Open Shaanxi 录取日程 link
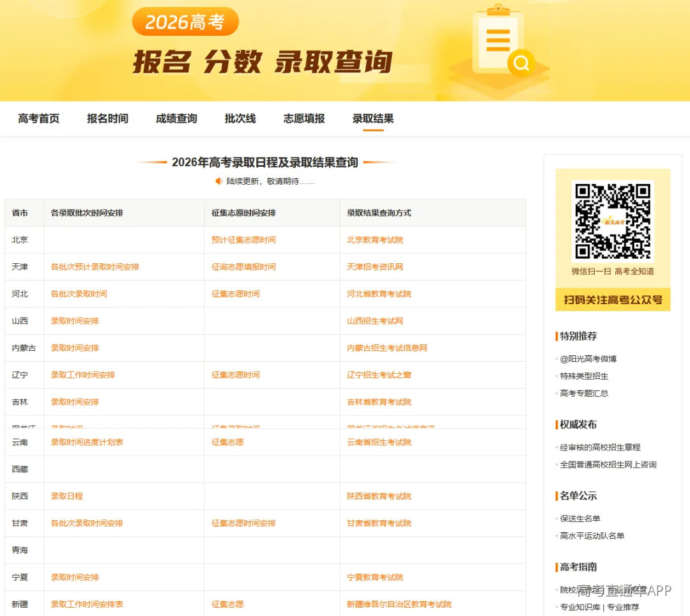 (x=67, y=497)
